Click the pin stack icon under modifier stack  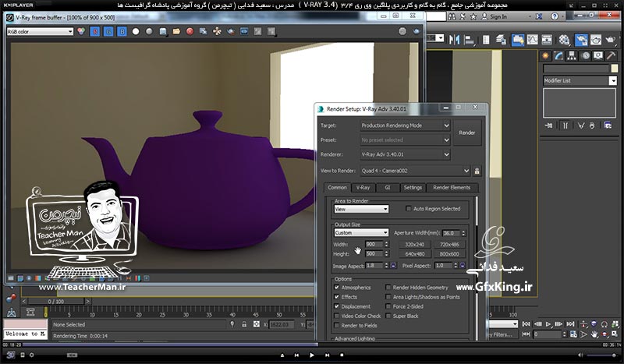549,125
